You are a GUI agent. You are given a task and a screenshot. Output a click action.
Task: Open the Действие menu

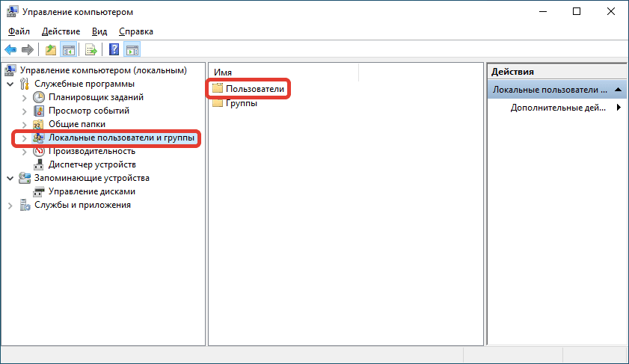pyautogui.click(x=61, y=31)
